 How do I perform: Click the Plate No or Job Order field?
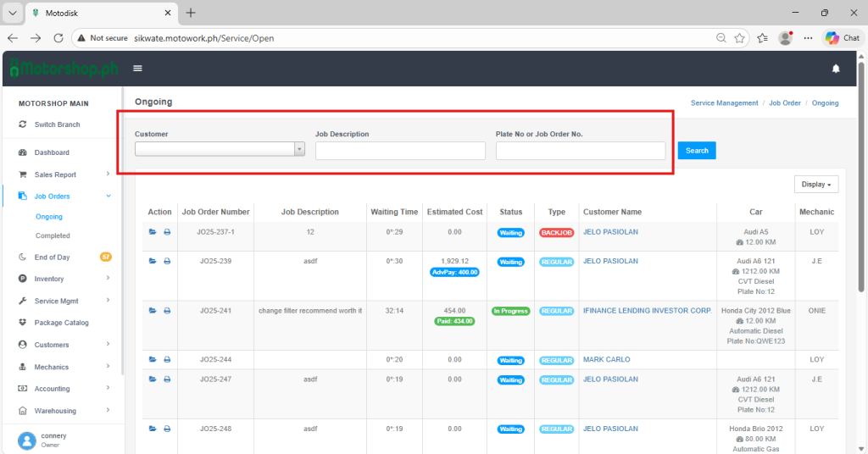[x=581, y=151]
